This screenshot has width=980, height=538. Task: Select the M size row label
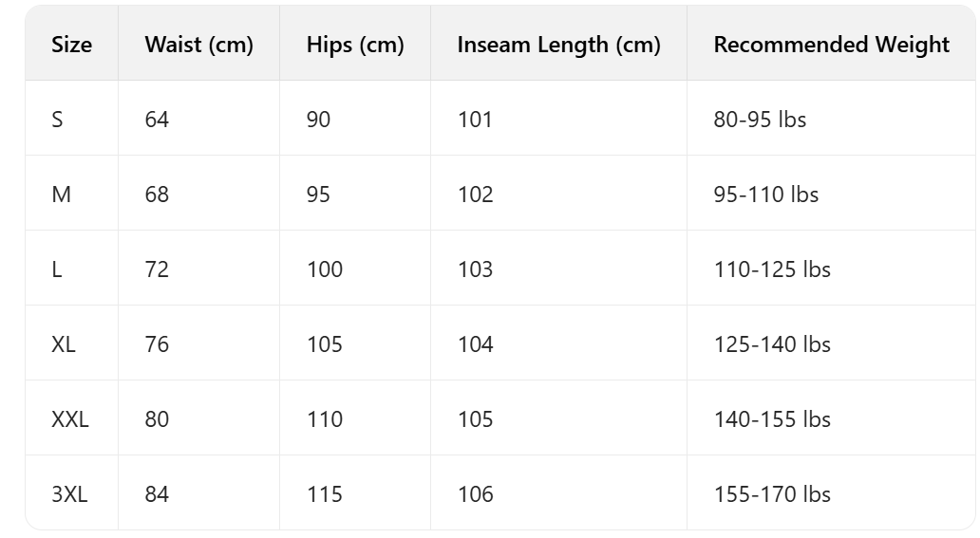pos(62,195)
